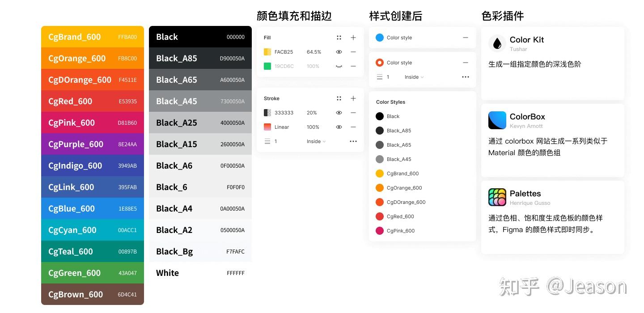Click the orange ring Color style circle

click(x=380, y=63)
